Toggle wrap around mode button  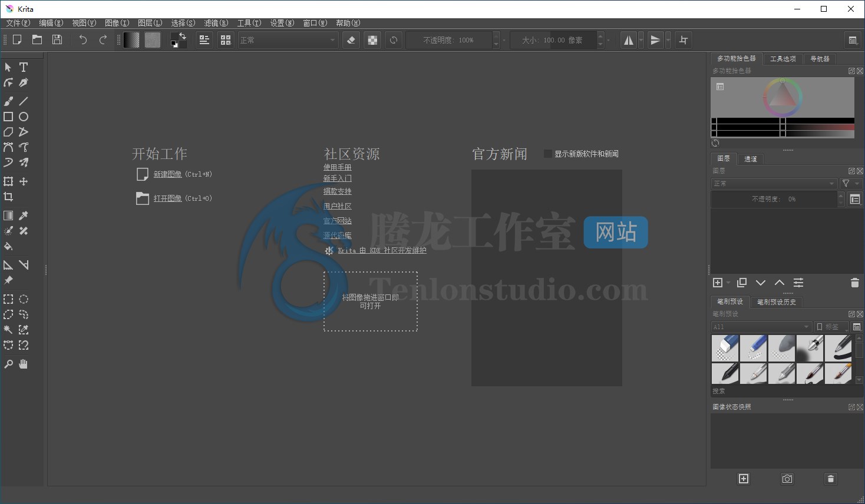pos(684,40)
